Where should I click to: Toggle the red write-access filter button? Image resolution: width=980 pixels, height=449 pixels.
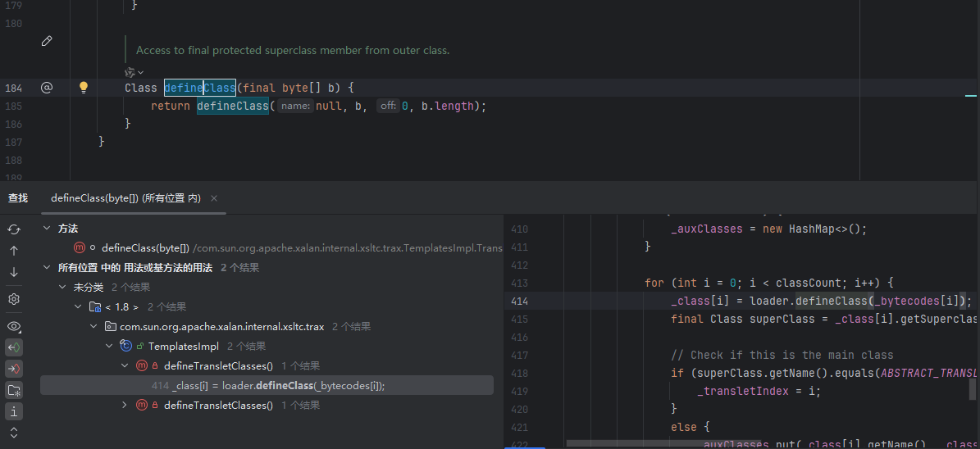(14, 369)
